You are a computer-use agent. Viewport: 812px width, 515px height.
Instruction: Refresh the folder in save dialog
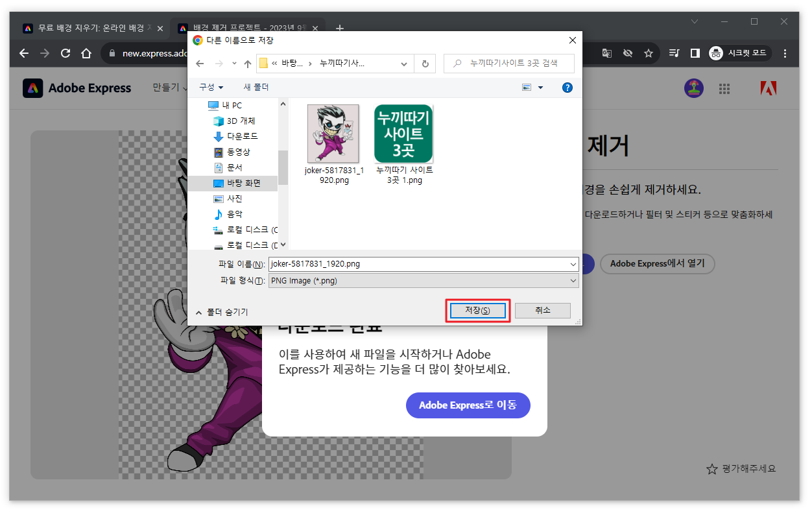pyautogui.click(x=425, y=64)
